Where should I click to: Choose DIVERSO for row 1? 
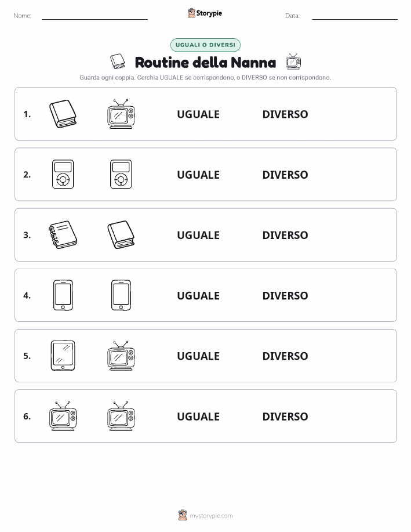coord(285,114)
